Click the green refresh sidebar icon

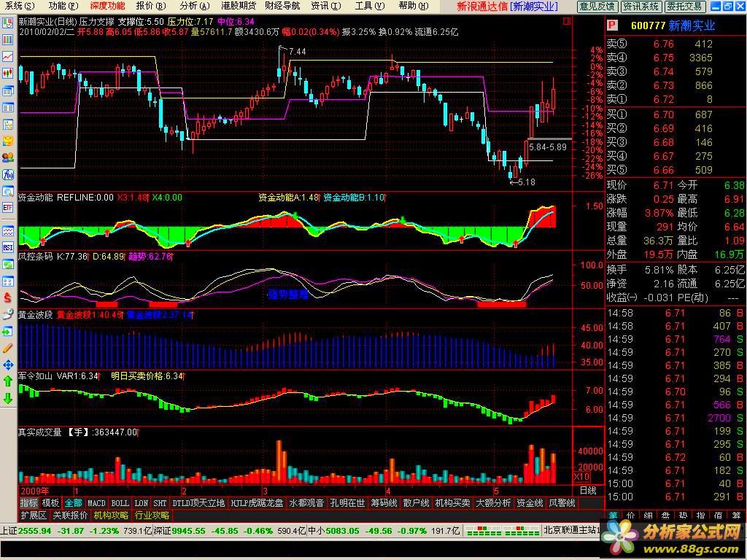point(7,264)
